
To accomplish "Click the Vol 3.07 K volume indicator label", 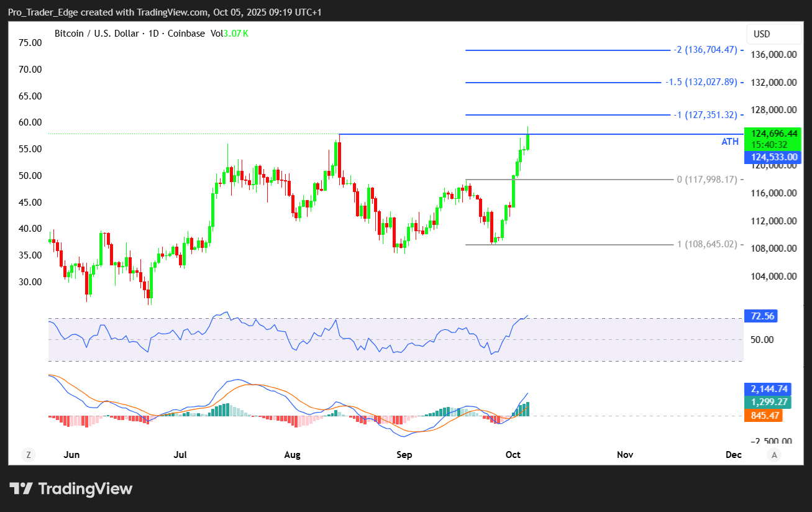I will pos(229,34).
